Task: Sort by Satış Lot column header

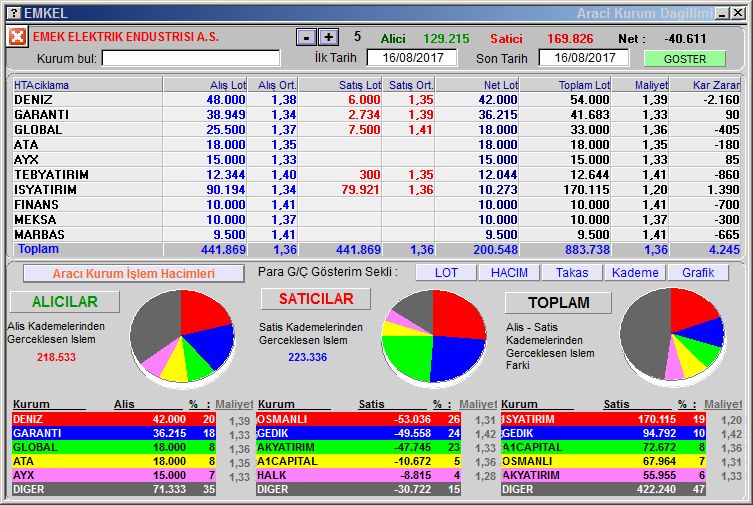Action: tap(340, 85)
